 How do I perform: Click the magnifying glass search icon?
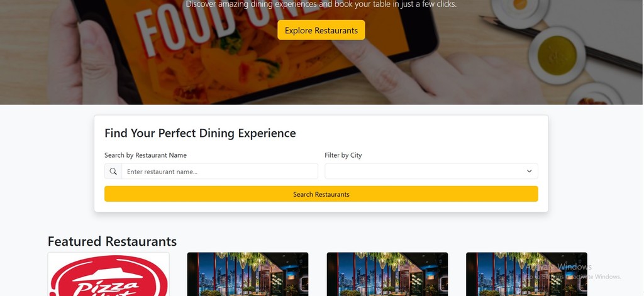(113, 172)
